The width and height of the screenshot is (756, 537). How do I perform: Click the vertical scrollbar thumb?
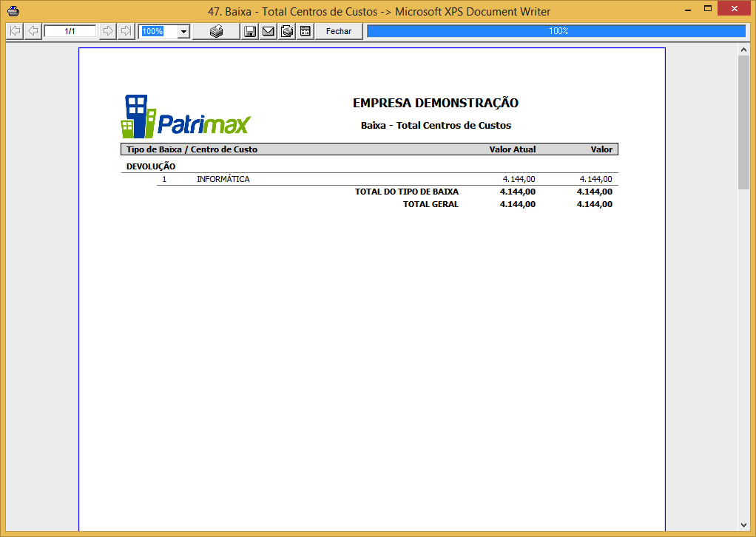[x=743, y=123]
